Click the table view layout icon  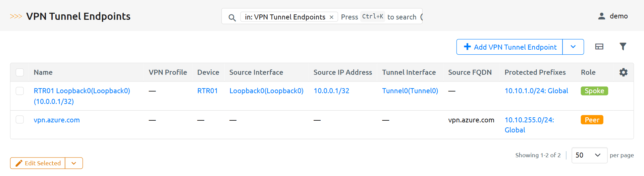click(599, 47)
